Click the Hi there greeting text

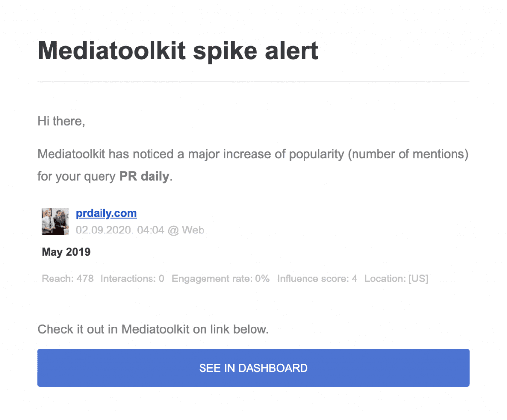point(60,121)
